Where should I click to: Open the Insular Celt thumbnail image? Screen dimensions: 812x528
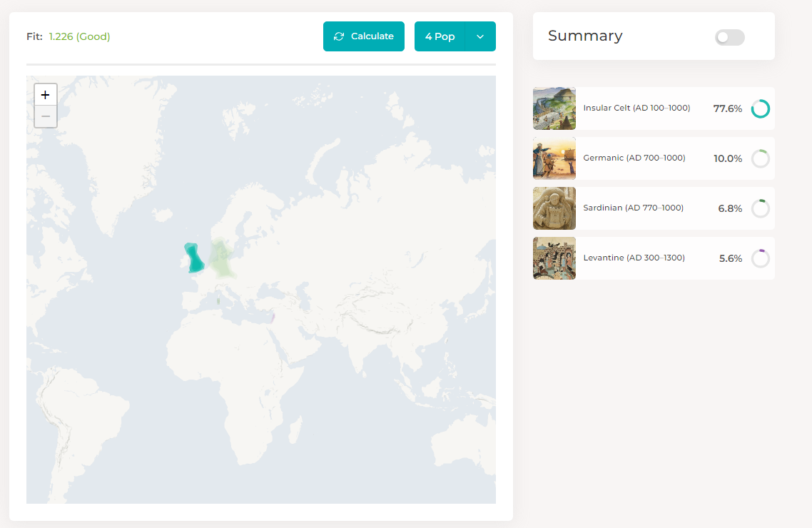(554, 108)
